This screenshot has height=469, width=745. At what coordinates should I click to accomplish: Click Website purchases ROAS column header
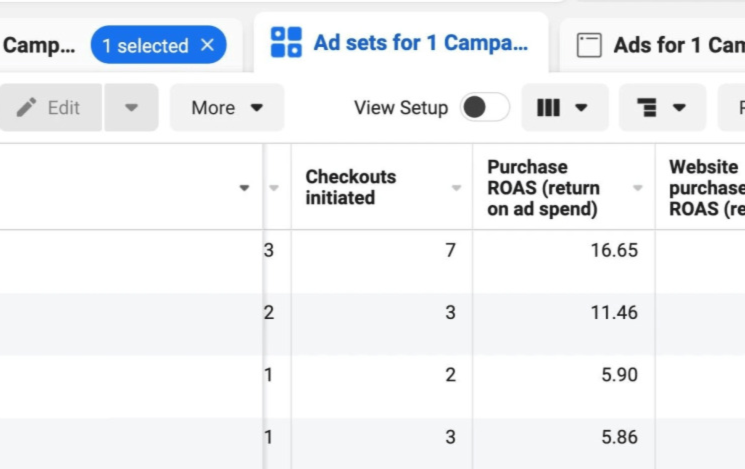pyautogui.click(x=705, y=188)
